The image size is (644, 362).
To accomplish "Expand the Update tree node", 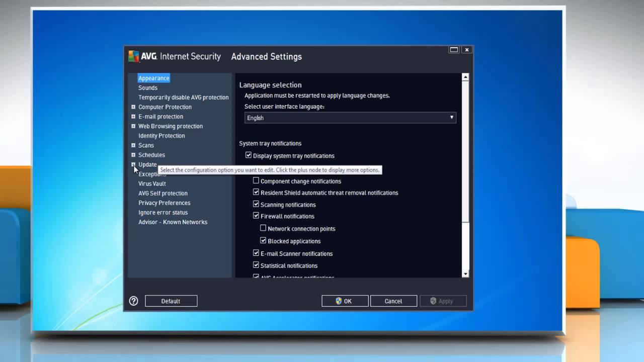I will 133,164.
